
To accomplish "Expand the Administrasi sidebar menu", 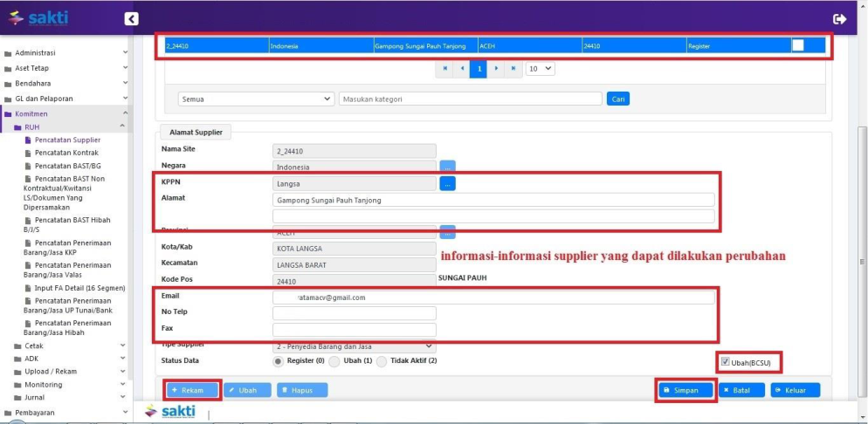I will click(x=65, y=52).
